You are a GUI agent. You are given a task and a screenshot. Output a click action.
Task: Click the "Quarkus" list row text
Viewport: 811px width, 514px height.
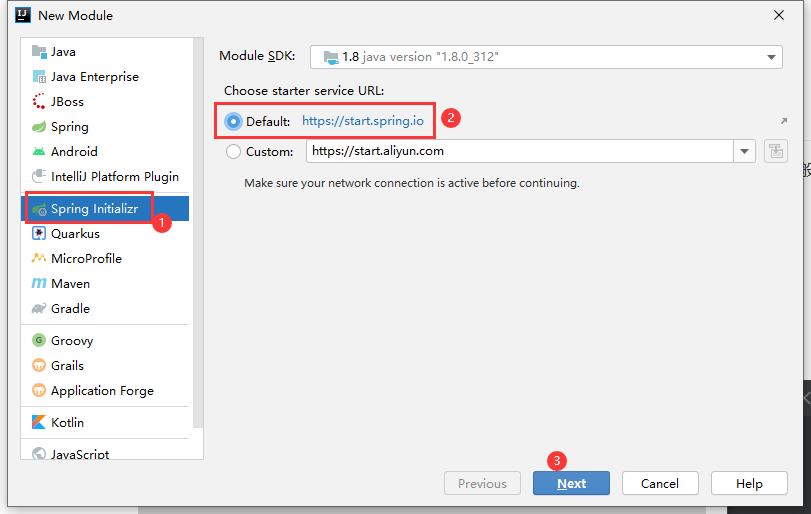(76, 234)
